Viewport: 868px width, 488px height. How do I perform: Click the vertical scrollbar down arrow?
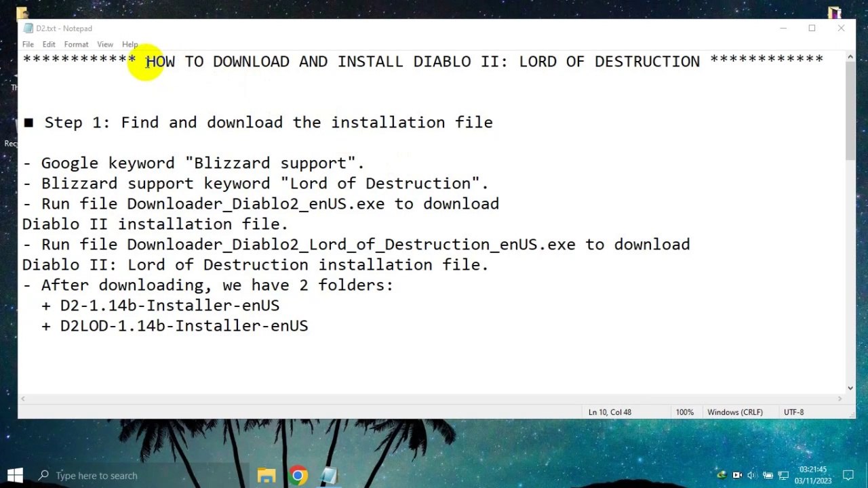pos(850,388)
